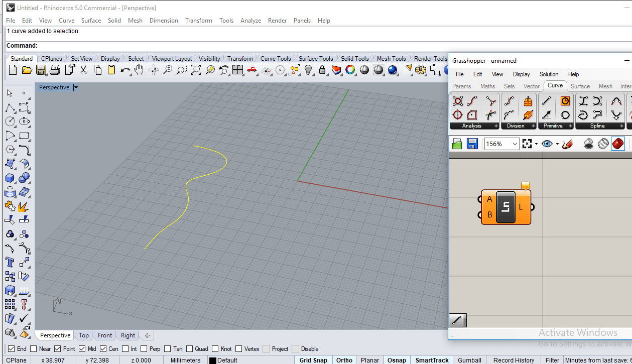Click the Cut scissors icon
Screen dimensions: 632x364
pyautogui.click(x=83, y=70)
